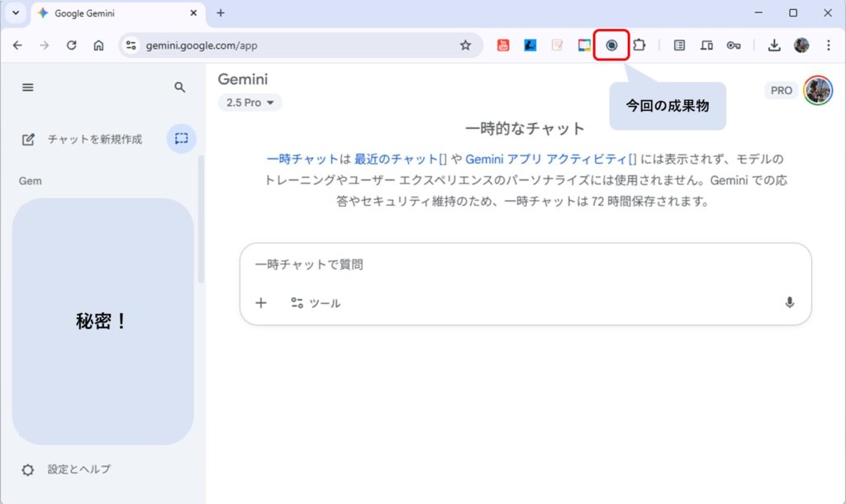This screenshot has width=846, height=504.
Task: Click the plus icon to add files
Action: (x=261, y=302)
